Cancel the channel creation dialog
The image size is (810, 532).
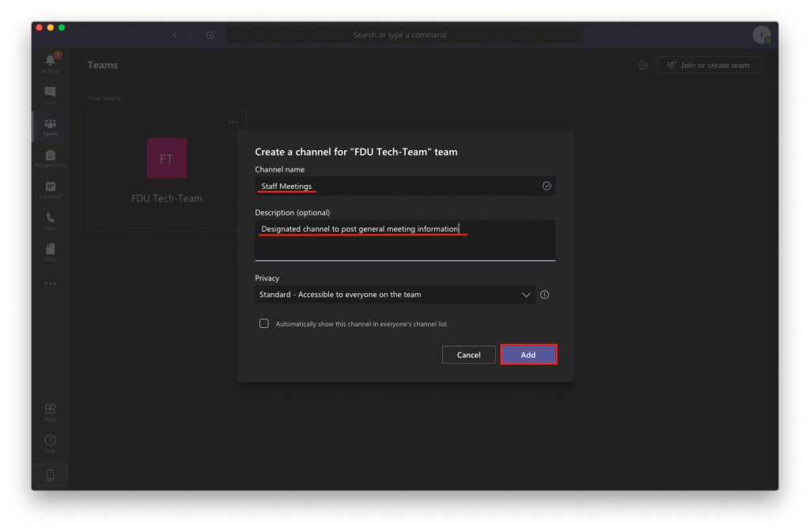point(468,354)
